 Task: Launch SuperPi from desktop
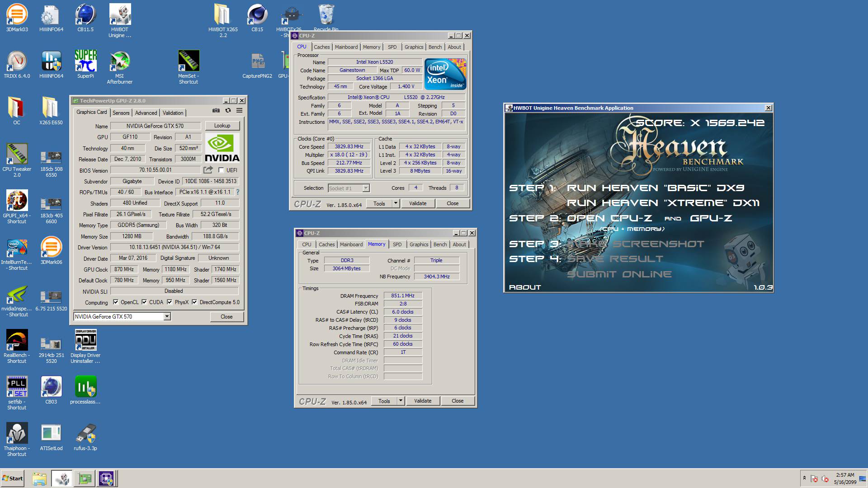coord(85,65)
